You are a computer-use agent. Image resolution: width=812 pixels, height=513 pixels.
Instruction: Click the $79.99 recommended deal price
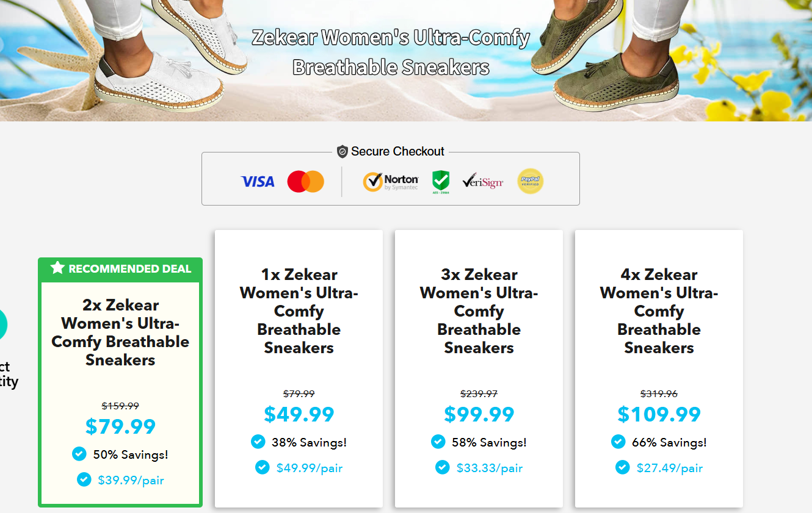[x=120, y=426]
